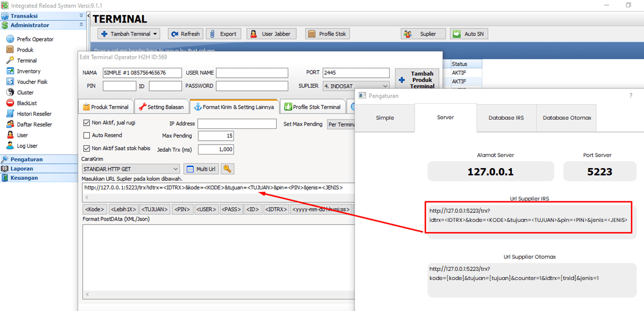Click the key icon beside Multi Url
The image size is (644, 311).
pyautogui.click(x=227, y=169)
